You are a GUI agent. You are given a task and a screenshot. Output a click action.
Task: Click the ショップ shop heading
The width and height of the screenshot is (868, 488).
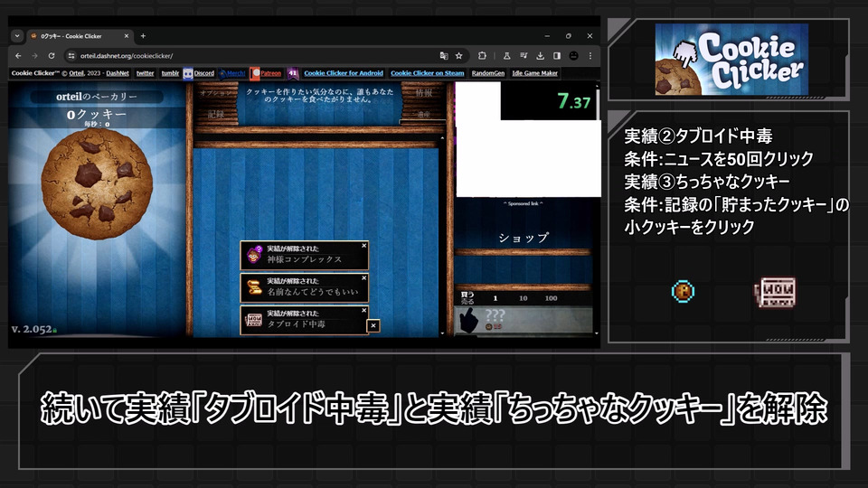[524, 238]
